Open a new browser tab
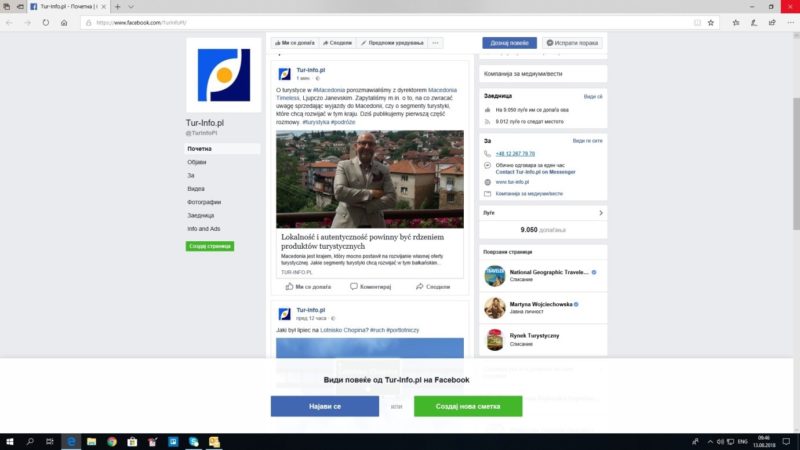800x450 pixels. point(117,7)
